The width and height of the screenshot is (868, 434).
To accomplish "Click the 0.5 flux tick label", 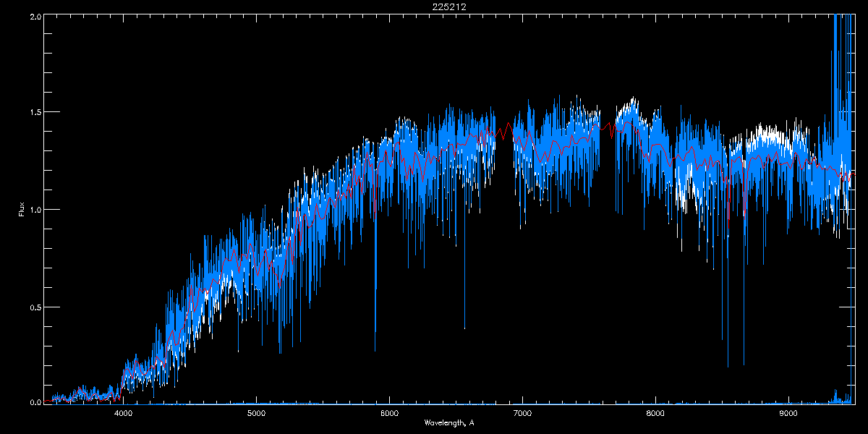I will [x=33, y=307].
